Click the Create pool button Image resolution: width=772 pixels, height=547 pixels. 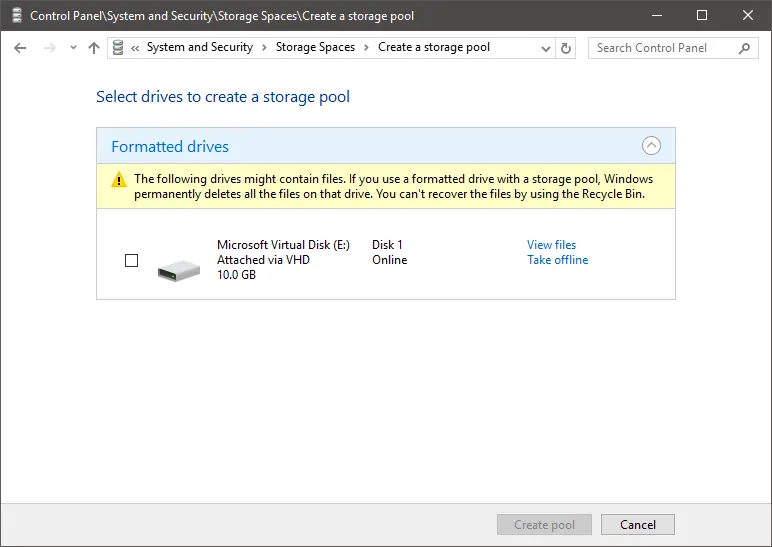pos(545,525)
